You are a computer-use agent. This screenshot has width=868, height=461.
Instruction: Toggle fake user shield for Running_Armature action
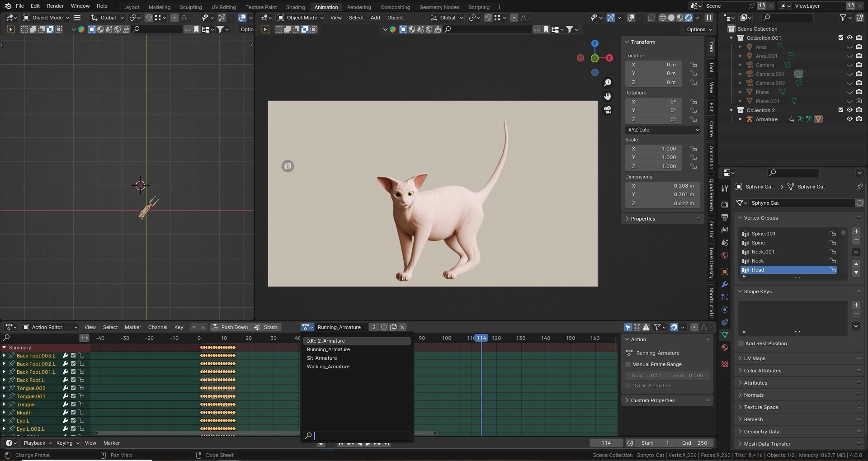(384, 327)
